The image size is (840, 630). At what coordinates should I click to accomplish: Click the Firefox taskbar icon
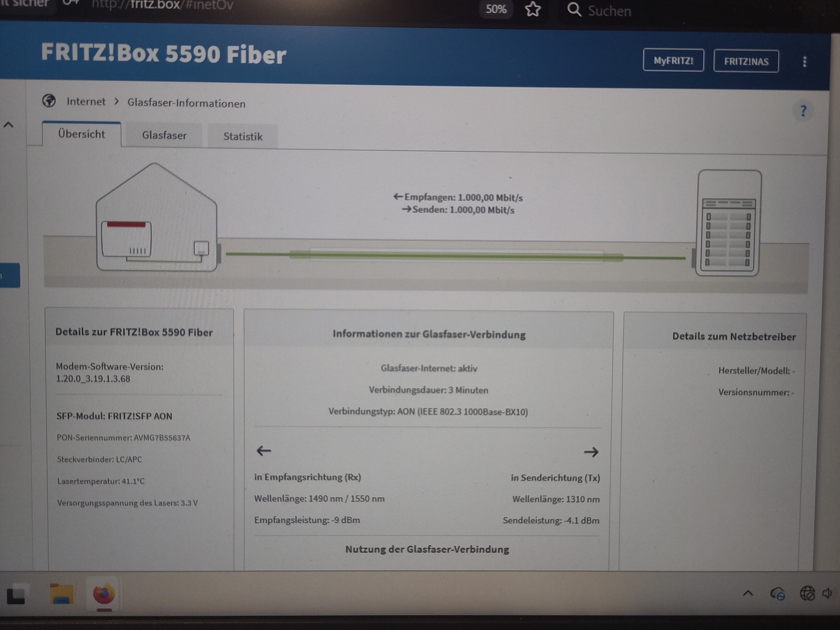103,594
